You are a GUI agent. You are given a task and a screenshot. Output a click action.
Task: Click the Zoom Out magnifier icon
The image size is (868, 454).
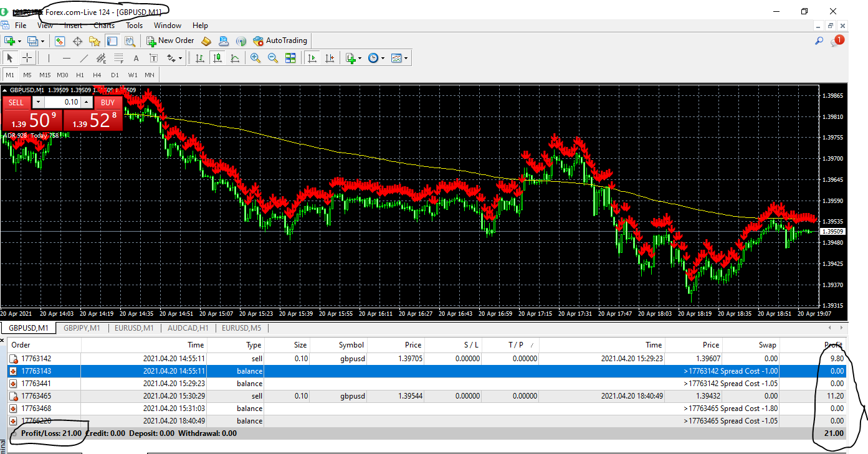[x=273, y=58]
